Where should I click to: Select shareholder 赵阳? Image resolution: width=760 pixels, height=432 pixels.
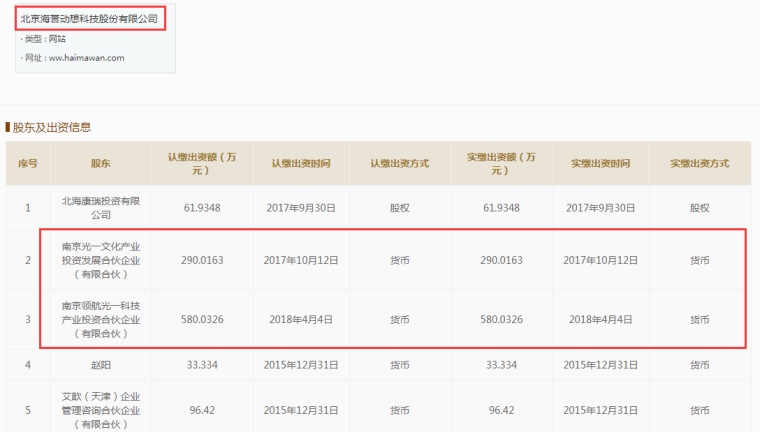[101, 365]
